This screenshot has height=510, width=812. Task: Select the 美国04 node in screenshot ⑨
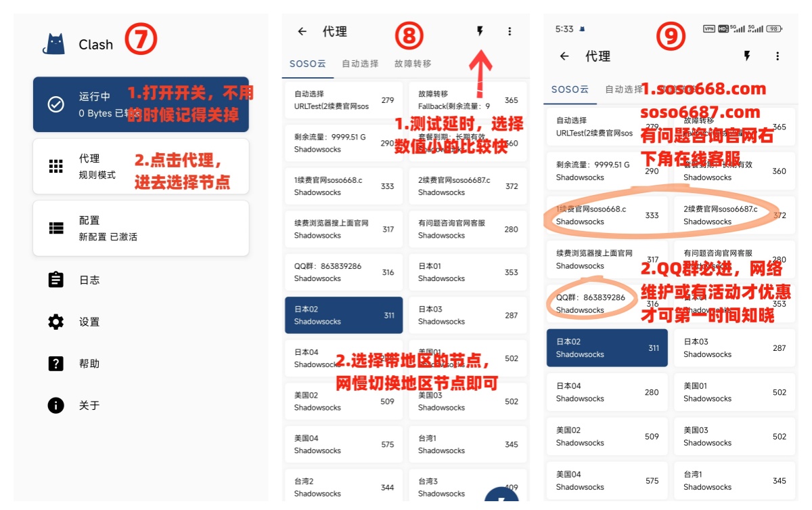pyautogui.click(x=607, y=481)
